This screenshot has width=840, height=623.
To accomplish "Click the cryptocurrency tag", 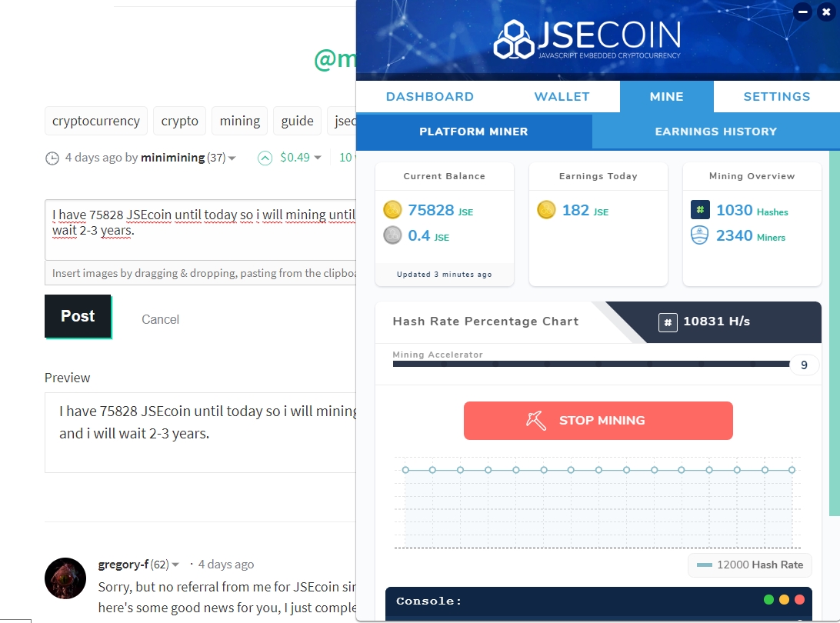I will pyautogui.click(x=96, y=121).
